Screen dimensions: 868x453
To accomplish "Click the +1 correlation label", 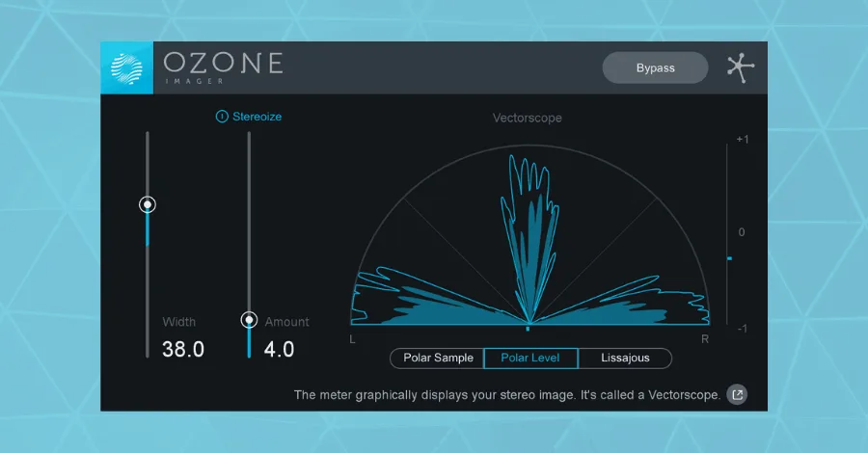I will [x=743, y=140].
